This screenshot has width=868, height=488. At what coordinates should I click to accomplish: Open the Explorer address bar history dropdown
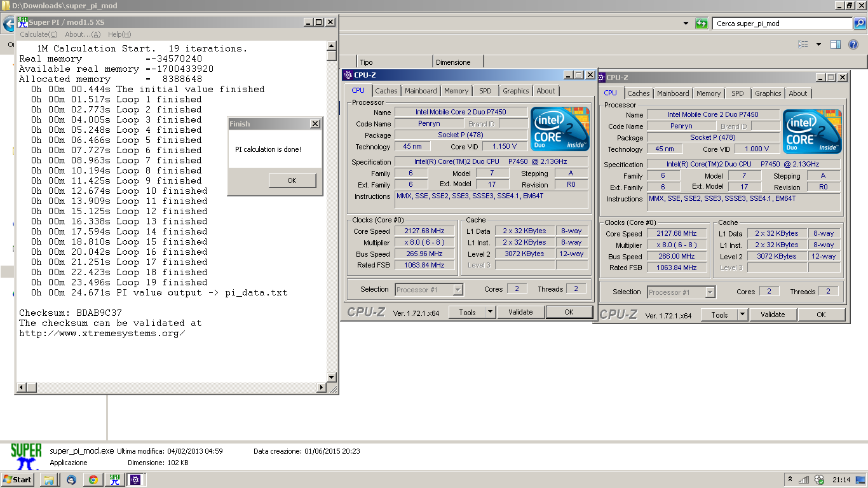(686, 24)
